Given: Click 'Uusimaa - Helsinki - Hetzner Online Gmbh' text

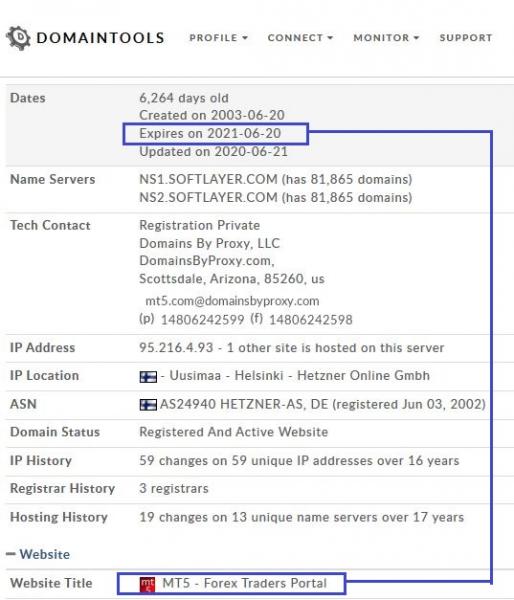Looking at the screenshot, I should point(299,376).
